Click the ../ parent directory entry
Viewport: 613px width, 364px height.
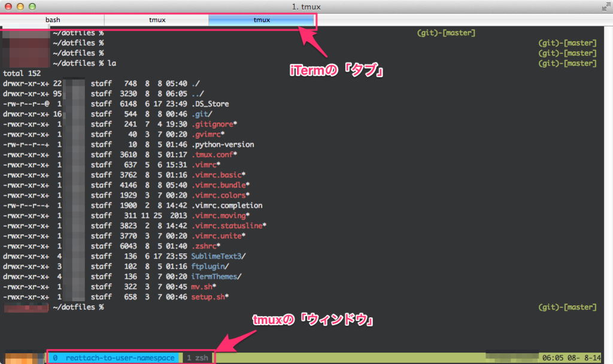(x=198, y=94)
